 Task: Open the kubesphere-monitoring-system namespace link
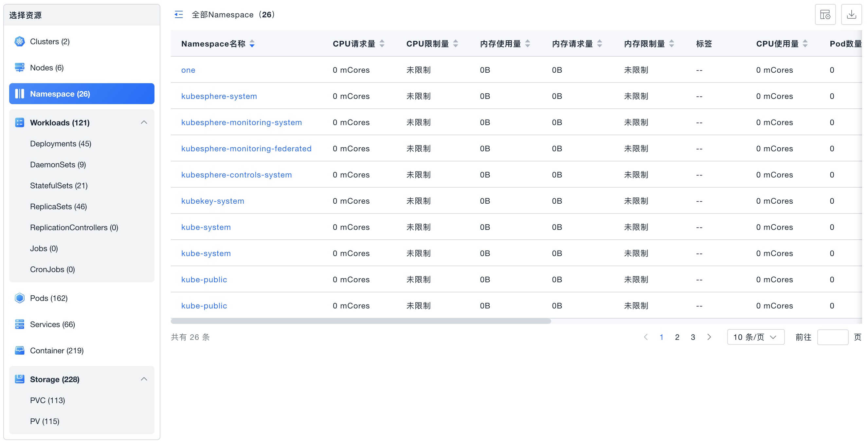pos(241,122)
